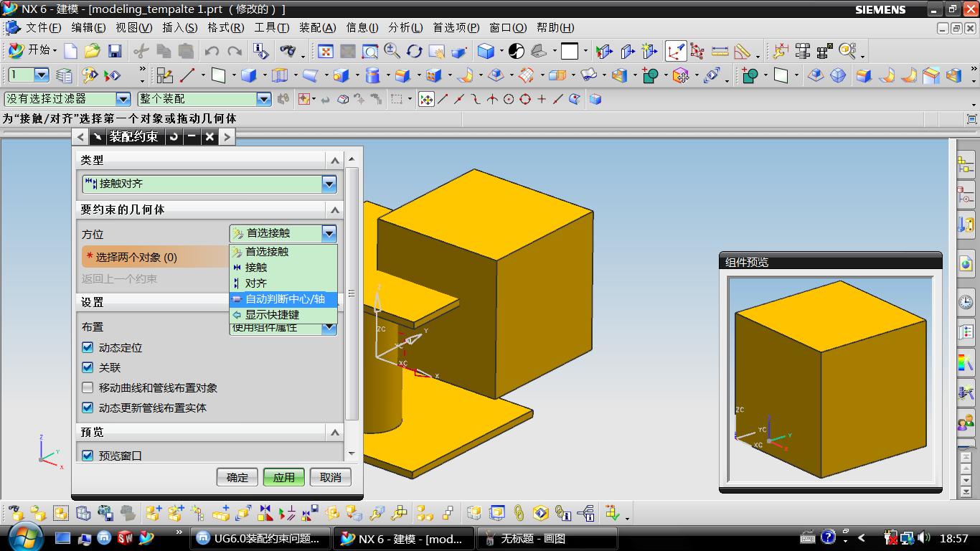Click the cylinder feature icon

(x=372, y=75)
